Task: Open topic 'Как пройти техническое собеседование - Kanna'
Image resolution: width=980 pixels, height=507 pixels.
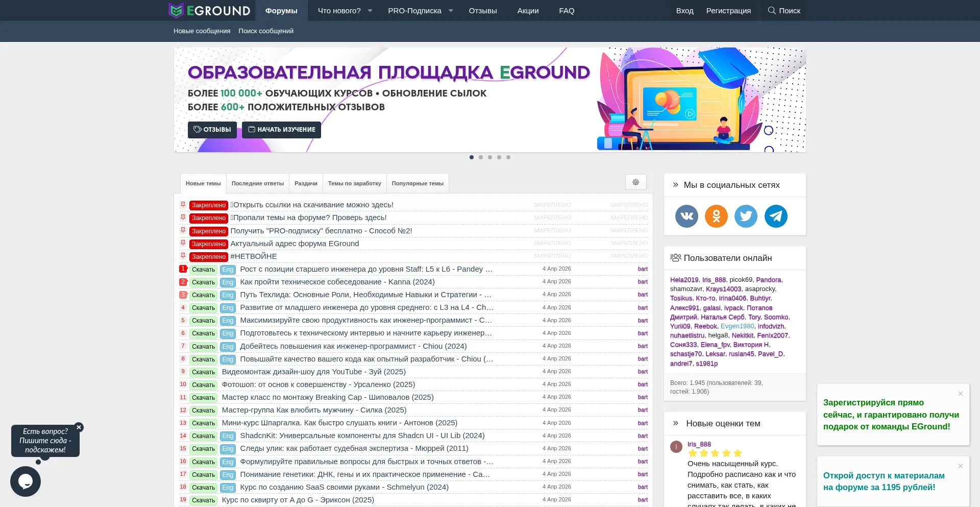Action: point(337,282)
